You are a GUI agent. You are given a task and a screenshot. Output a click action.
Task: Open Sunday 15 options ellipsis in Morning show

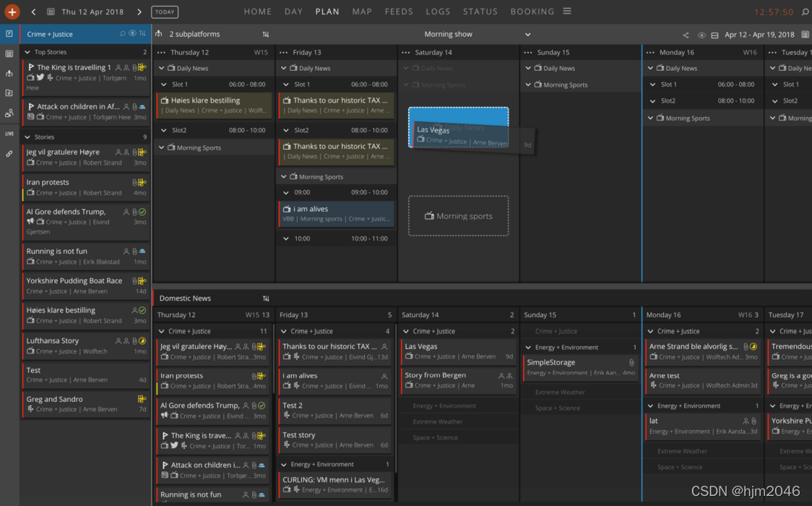pyautogui.click(x=528, y=52)
